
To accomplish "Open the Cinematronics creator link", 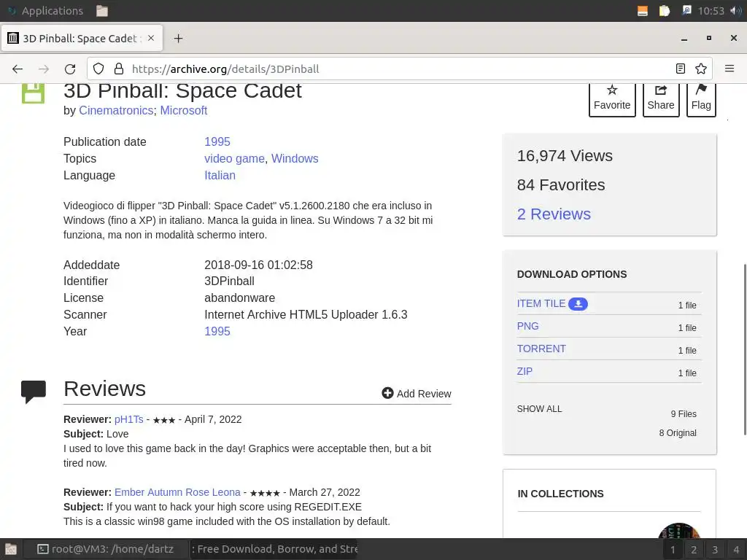I will coord(116,111).
